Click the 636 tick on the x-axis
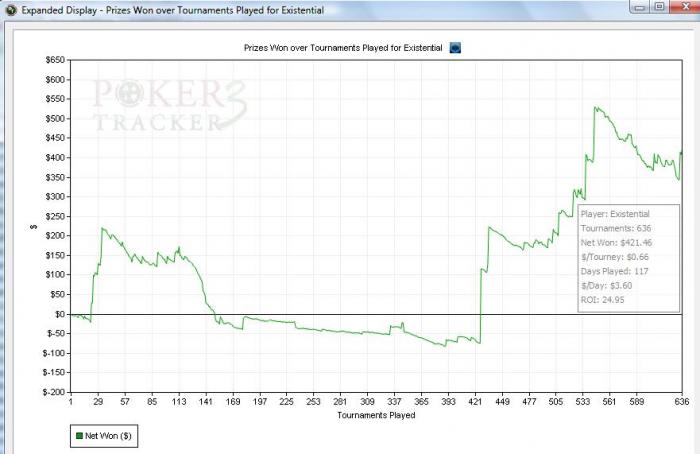The image size is (700, 454). pyautogui.click(x=682, y=402)
